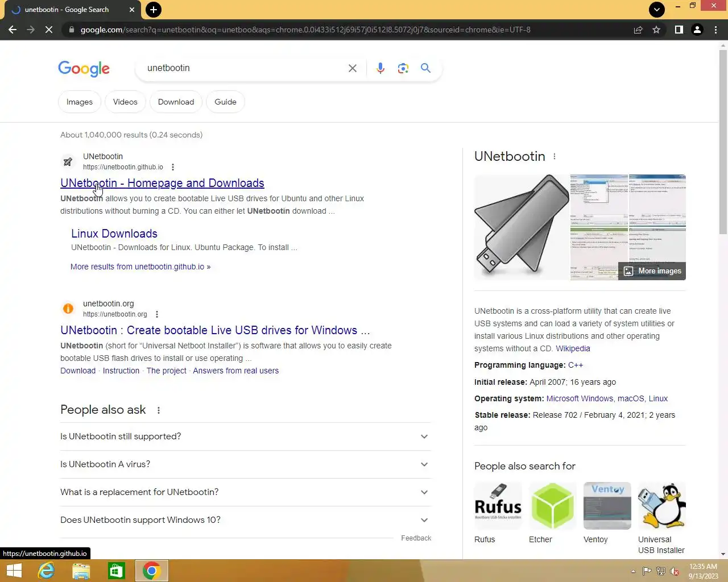728x582 pixels.
Task: Open options next to unetbootin.org result
Action: point(157,314)
